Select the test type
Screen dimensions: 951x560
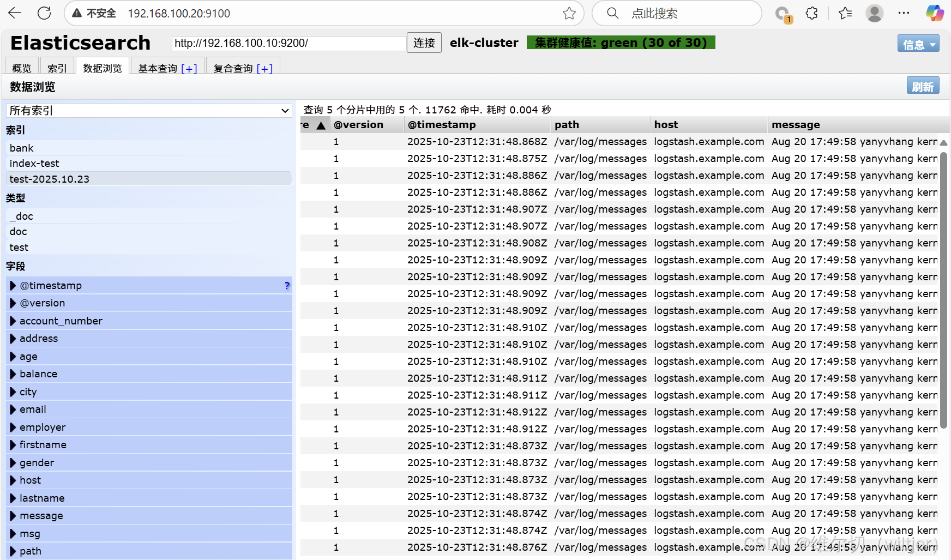click(x=149, y=248)
